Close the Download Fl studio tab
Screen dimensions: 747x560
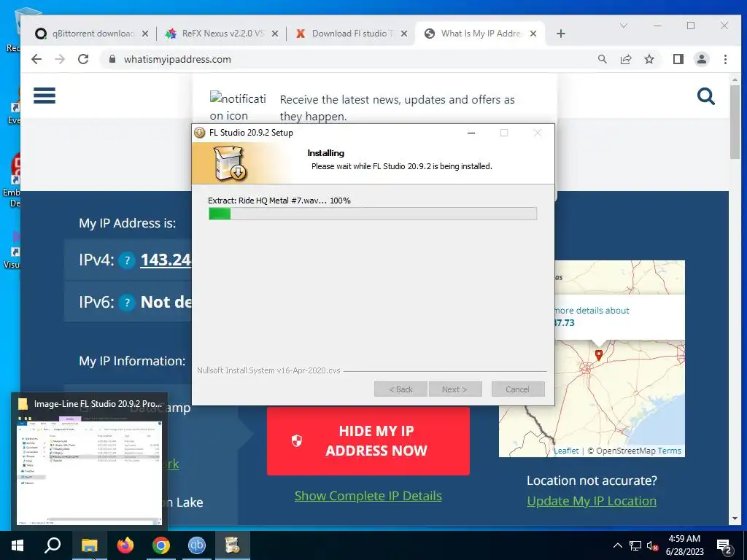coord(404,34)
